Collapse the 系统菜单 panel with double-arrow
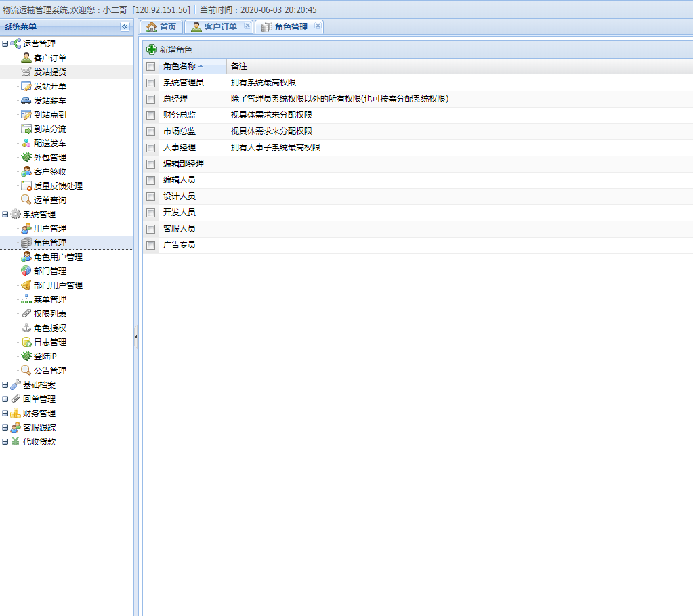The height and width of the screenshot is (616, 693). click(x=125, y=27)
